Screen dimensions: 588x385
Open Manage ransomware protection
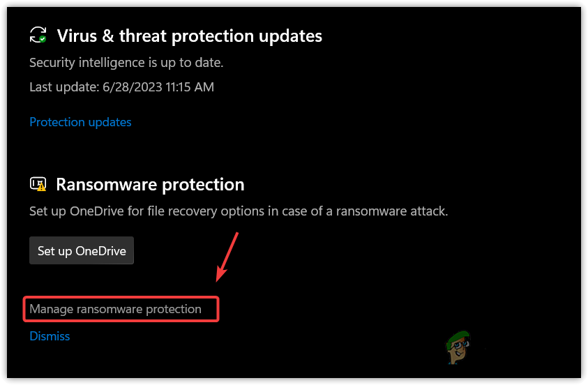[x=115, y=309]
